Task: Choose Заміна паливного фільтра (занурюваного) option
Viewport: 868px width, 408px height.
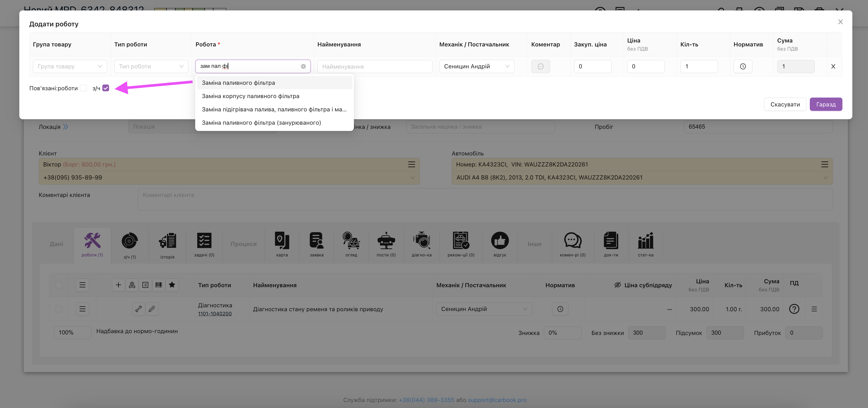Action: (261, 123)
